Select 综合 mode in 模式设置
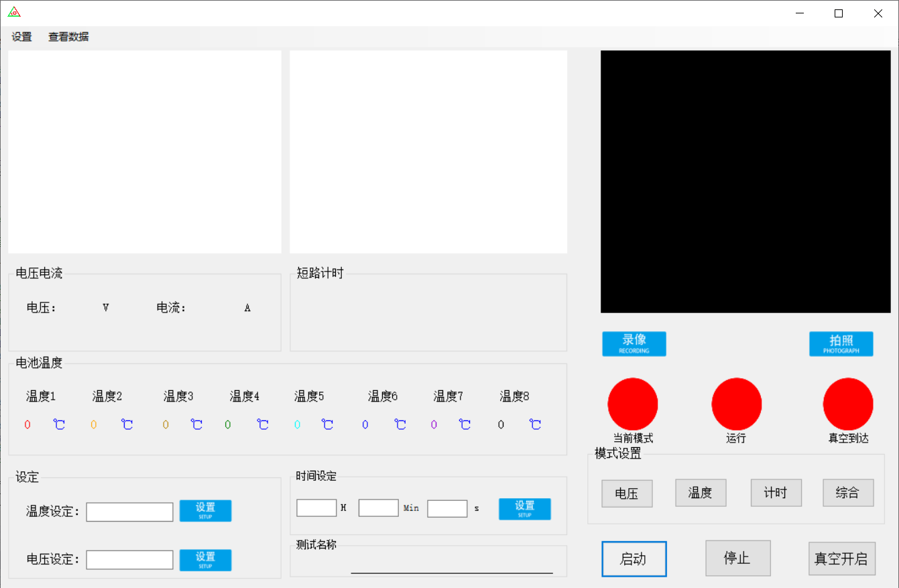Image resolution: width=899 pixels, height=588 pixels. [847, 493]
